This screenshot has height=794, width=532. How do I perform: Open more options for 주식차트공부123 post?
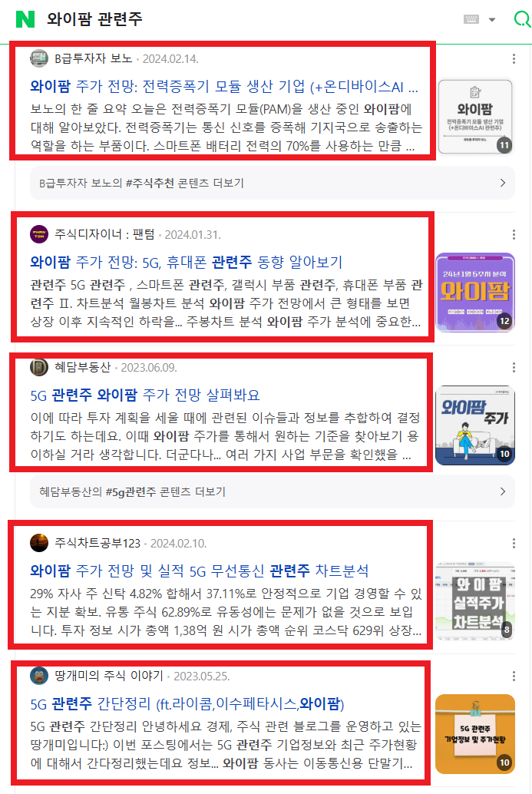pyautogui.click(x=514, y=544)
